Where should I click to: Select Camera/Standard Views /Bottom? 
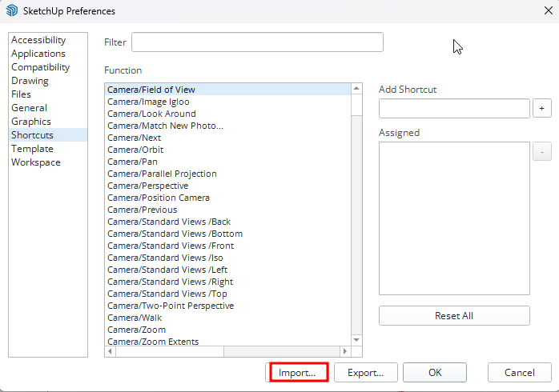click(x=228, y=234)
